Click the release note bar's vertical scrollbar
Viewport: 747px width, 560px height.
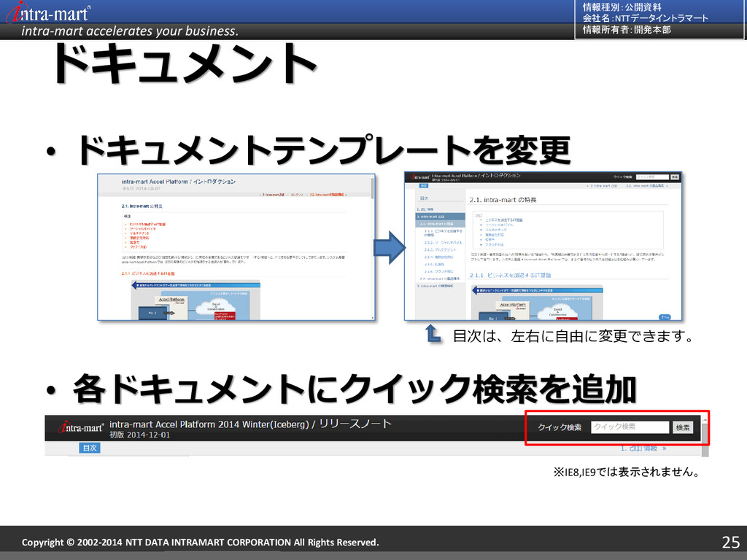[x=705, y=436]
